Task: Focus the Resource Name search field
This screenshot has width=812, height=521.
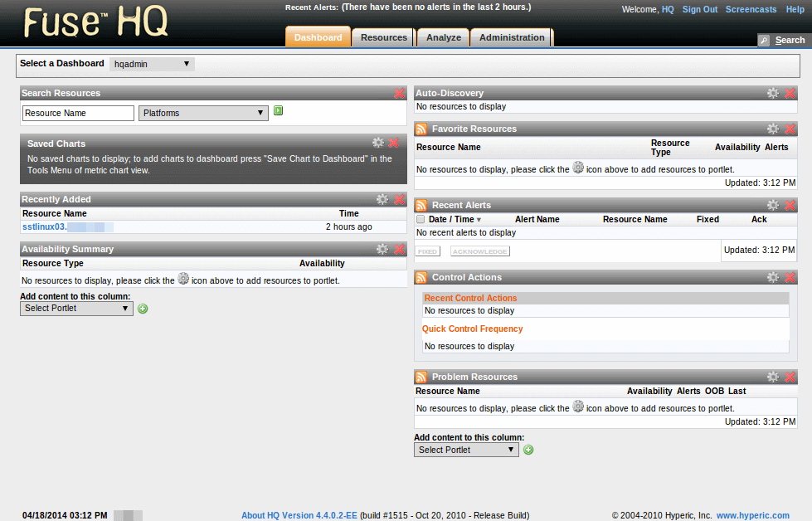Action: [x=78, y=113]
